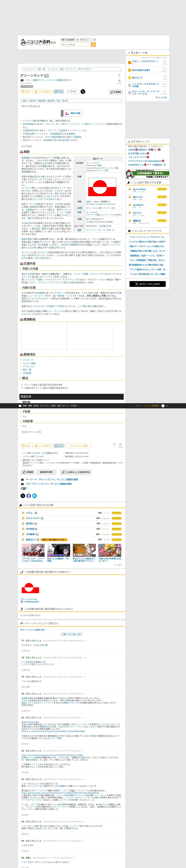Click もっとみる in trending words panel

tap(161, 97)
